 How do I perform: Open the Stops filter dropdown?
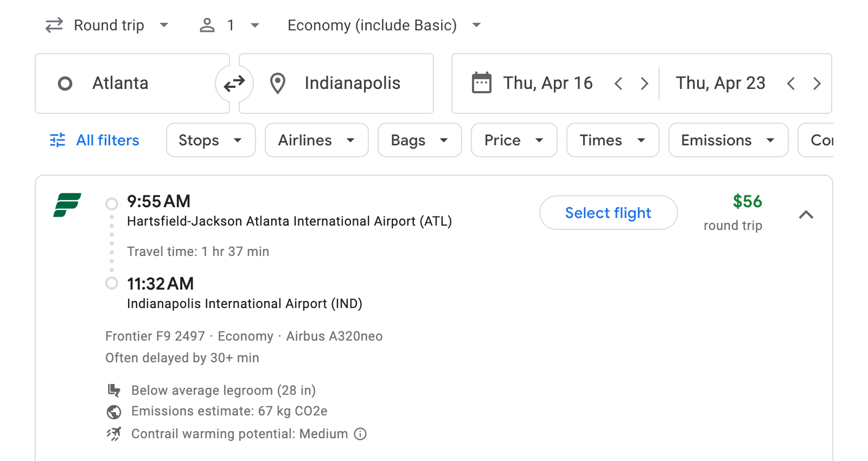click(210, 140)
